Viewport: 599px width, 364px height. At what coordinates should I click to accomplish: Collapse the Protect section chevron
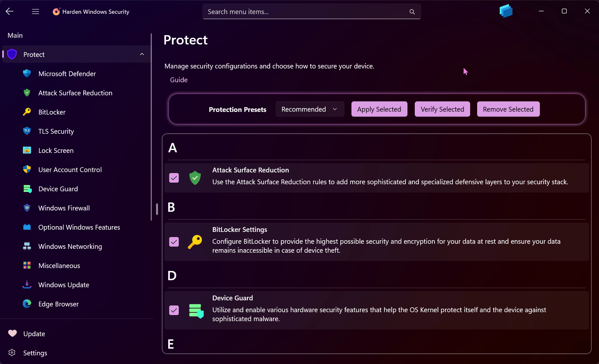(x=142, y=54)
